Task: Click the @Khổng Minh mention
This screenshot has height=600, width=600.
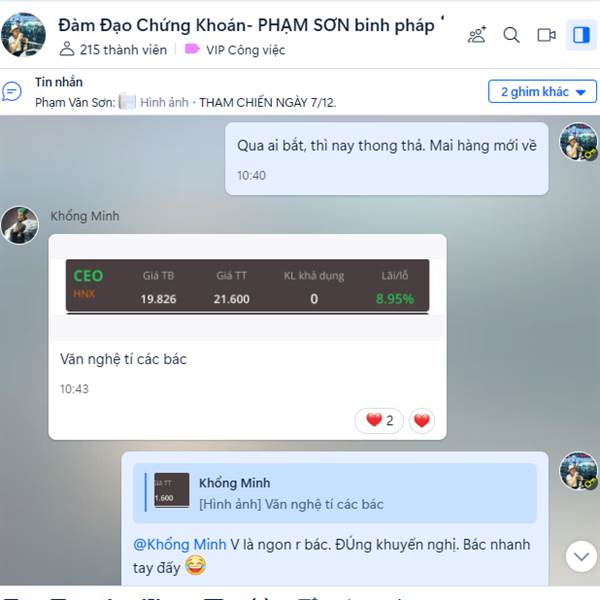Action: (x=179, y=544)
